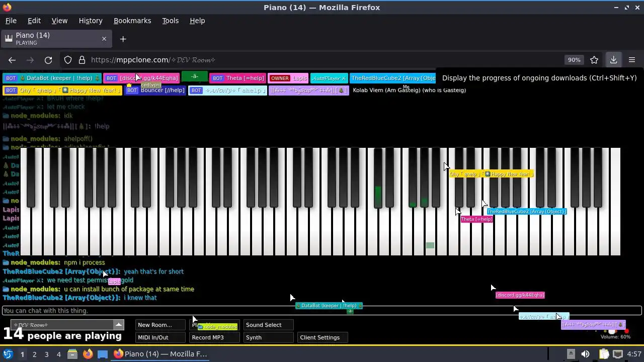Screen dimensions: 644x362
Task: Select the green -a- user tag
Action: (x=194, y=77)
